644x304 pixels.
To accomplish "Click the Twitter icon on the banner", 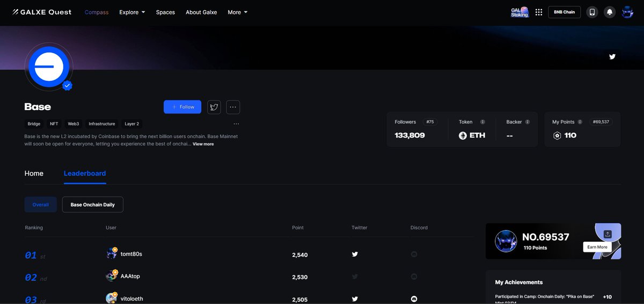I will tap(612, 56).
